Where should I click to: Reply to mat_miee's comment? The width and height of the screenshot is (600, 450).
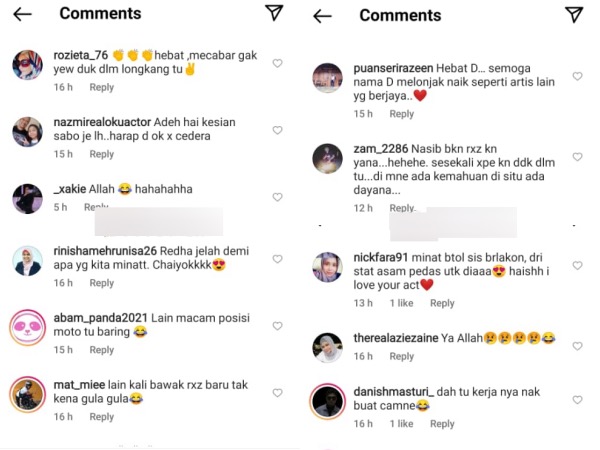[x=102, y=417]
